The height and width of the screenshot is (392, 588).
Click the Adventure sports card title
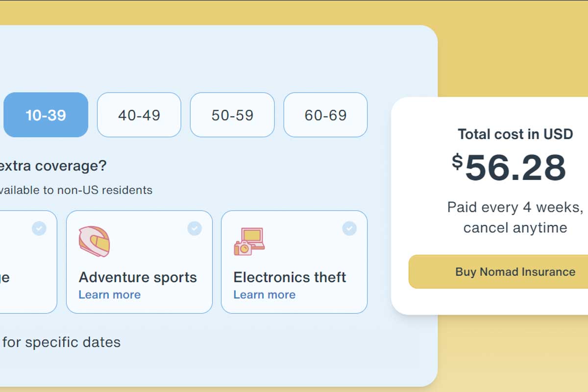tap(138, 277)
